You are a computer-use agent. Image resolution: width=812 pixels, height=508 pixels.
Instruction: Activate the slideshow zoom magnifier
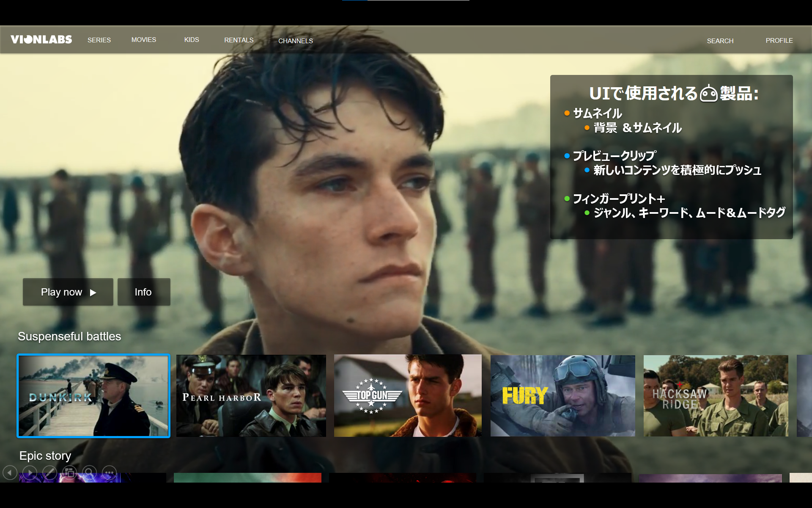pyautogui.click(x=89, y=472)
